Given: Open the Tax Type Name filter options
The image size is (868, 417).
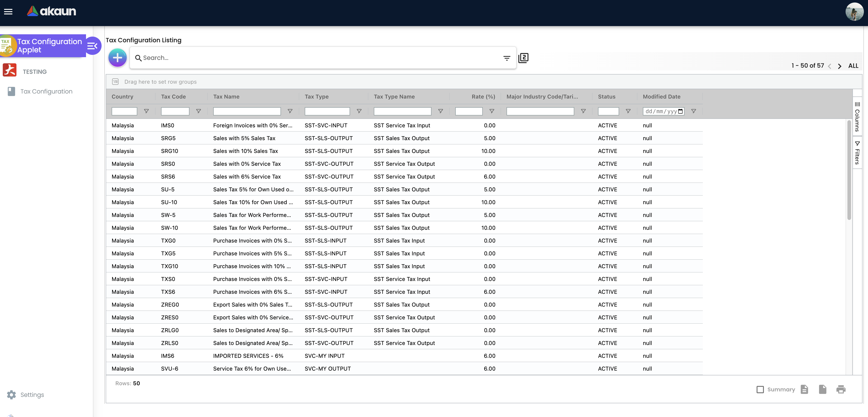Looking at the screenshot, I should coord(440,111).
